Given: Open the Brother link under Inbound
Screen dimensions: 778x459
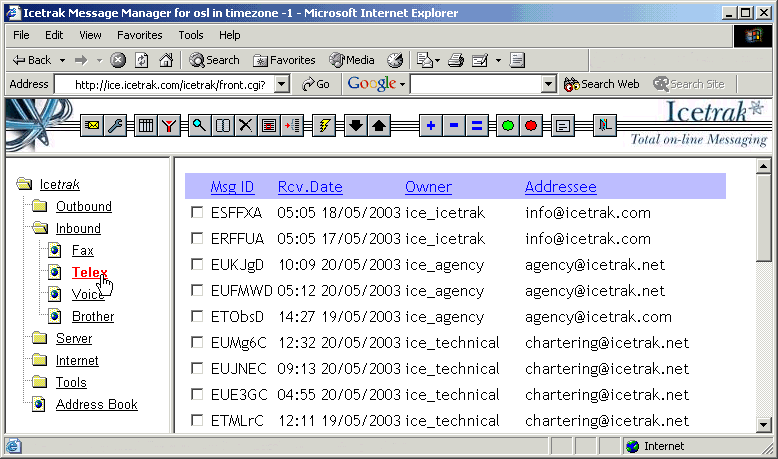Looking at the screenshot, I should pos(93,317).
